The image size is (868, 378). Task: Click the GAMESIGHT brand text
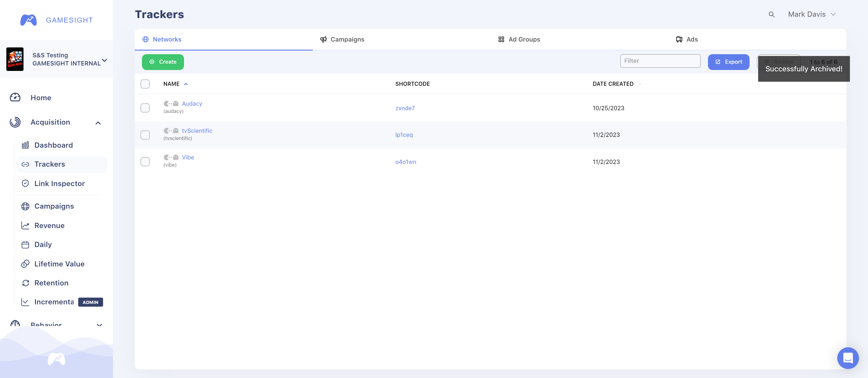(x=69, y=20)
